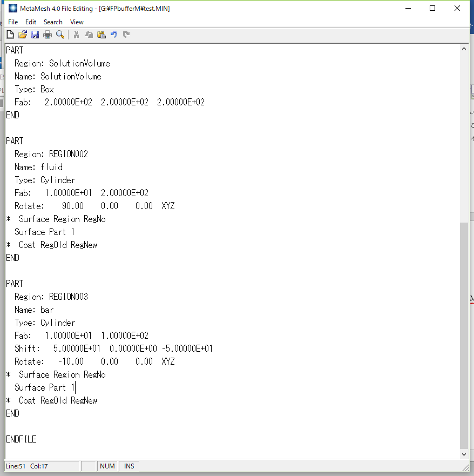Open the Edit menu
474x476 pixels.
click(31, 22)
